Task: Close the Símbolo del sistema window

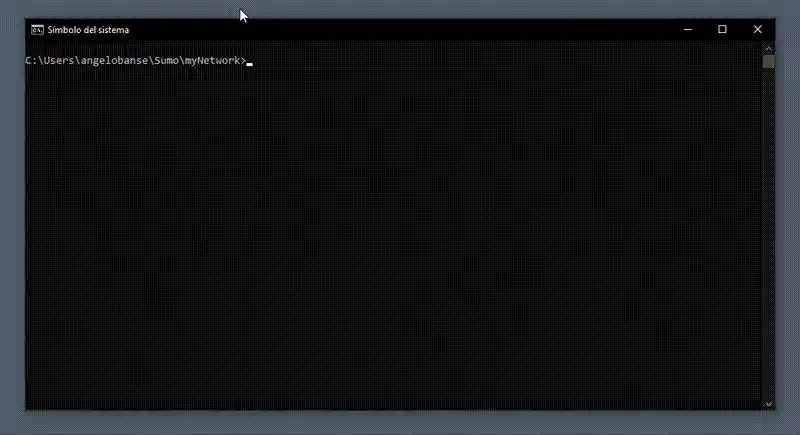Action: point(758,30)
